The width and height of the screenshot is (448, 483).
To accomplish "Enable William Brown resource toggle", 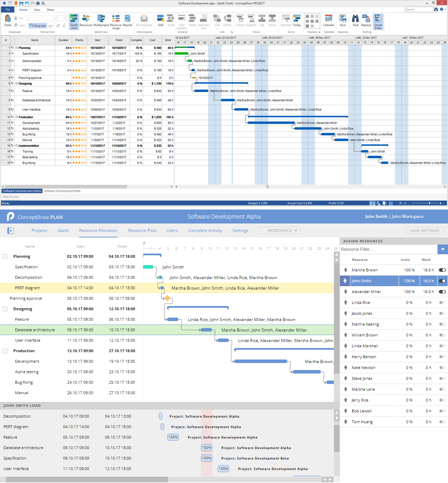I will [442, 335].
